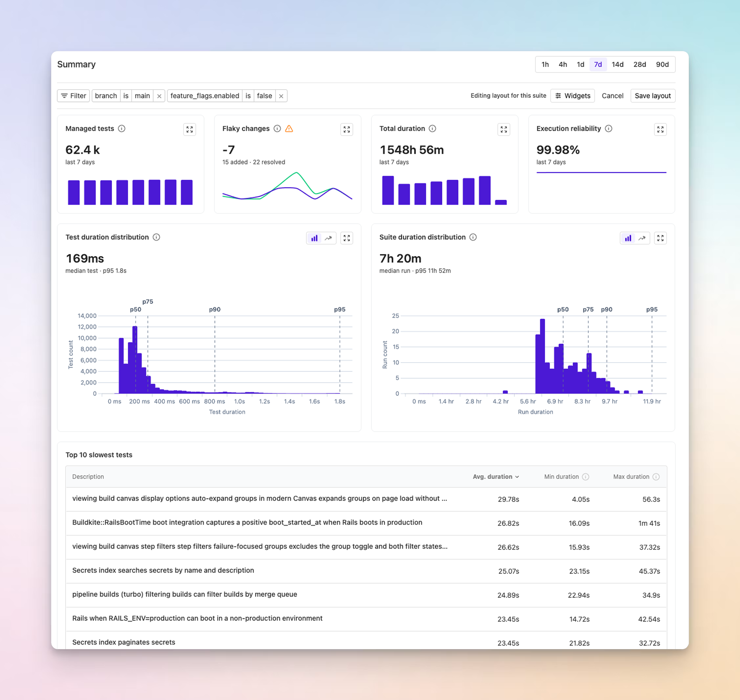Switch Suite duration chart to histogram view
740x700 pixels.
628,238
